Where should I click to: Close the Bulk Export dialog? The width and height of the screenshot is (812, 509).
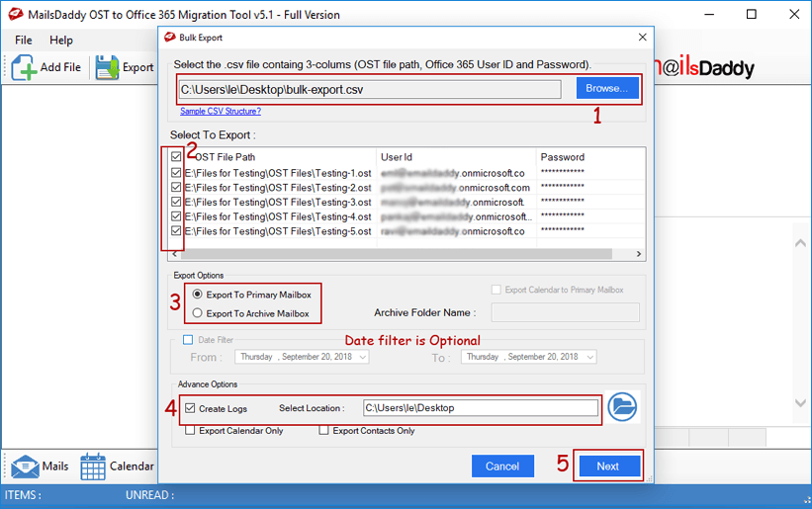[x=642, y=38]
